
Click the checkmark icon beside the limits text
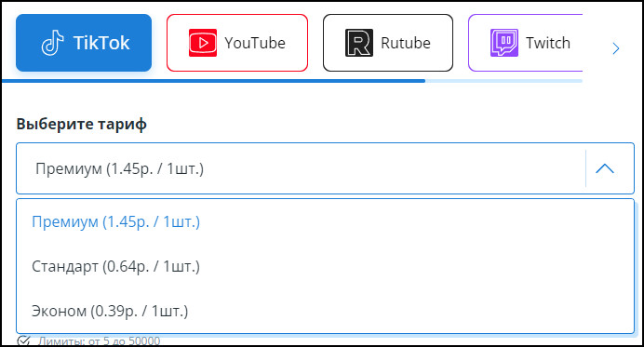pyautogui.click(x=24, y=340)
